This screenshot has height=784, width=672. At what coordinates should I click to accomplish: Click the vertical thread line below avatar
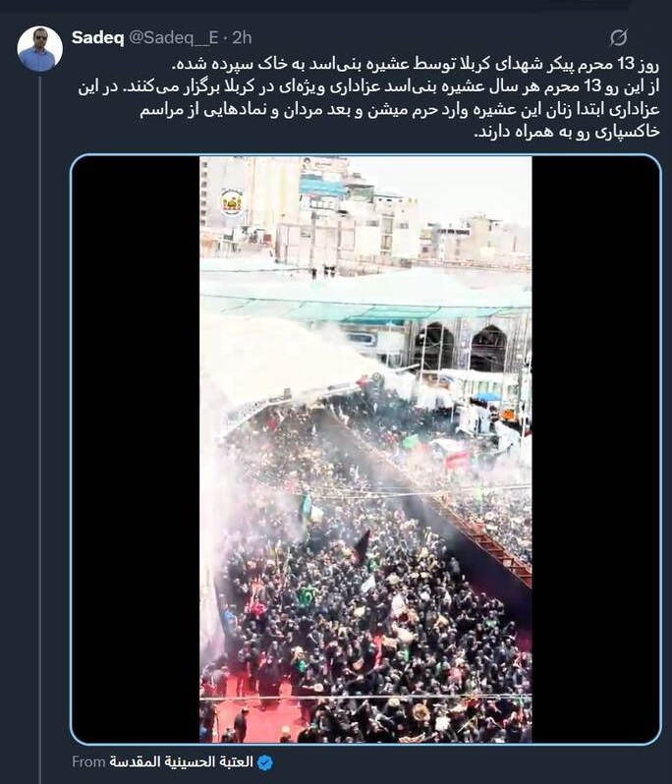(40, 425)
